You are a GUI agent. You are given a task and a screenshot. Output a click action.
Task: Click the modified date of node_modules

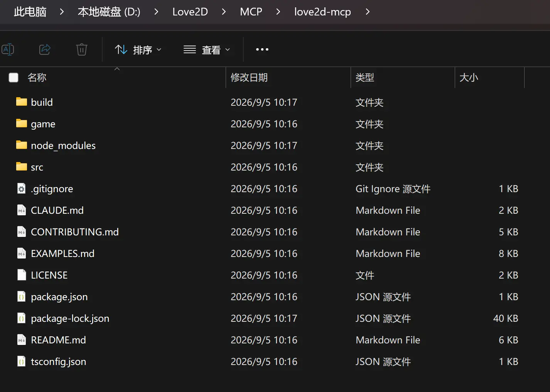264,145
